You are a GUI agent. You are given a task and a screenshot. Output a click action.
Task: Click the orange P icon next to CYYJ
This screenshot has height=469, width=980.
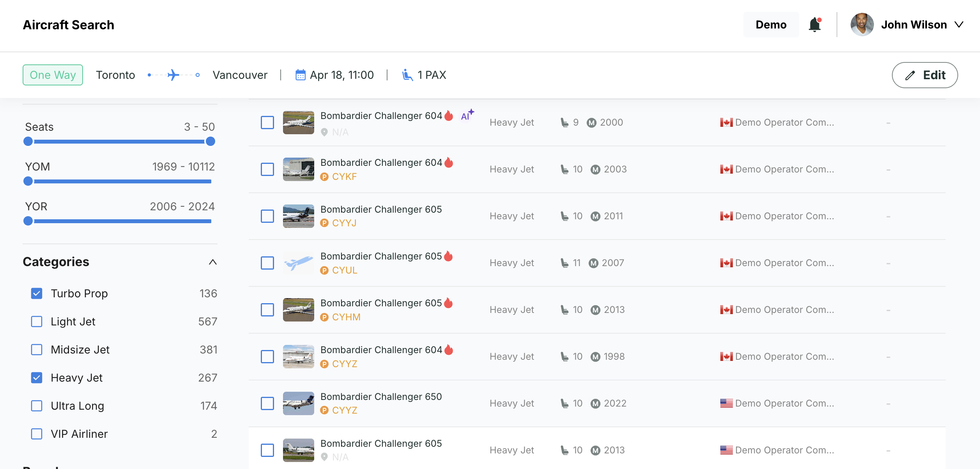[324, 223]
